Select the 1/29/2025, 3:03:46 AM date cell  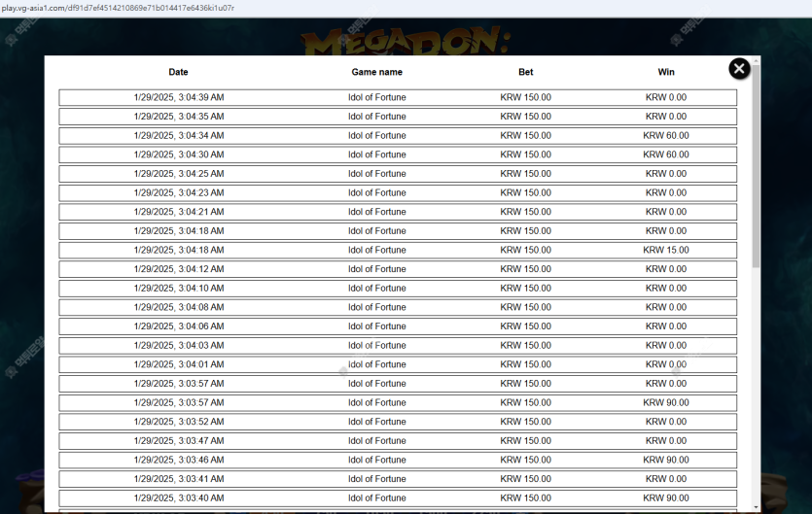(179, 460)
